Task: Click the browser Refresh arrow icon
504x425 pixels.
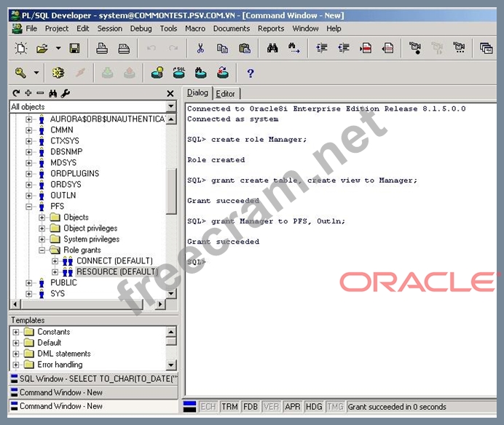Action: pyautogui.click(x=16, y=93)
